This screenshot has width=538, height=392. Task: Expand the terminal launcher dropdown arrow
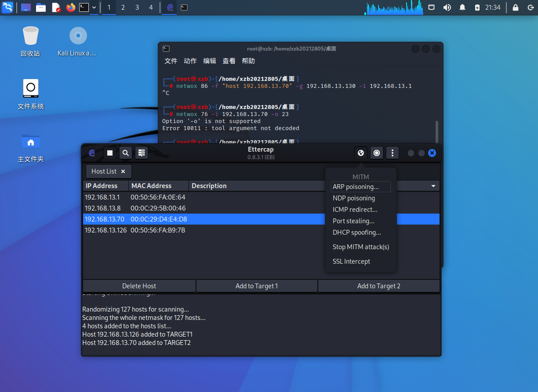[x=94, y=7]
